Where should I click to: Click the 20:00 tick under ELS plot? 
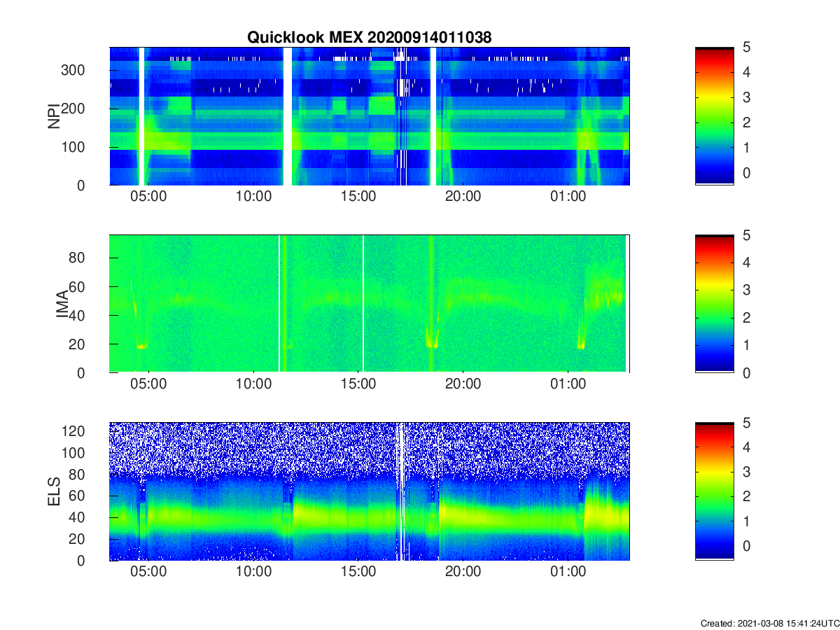[463, 573]
